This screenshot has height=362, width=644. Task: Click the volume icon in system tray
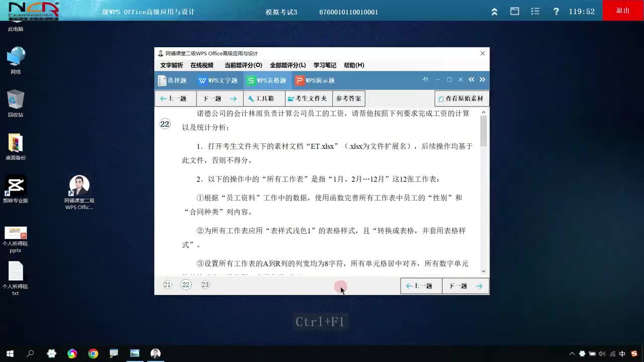pyautogui.click(x=602, y=353)
